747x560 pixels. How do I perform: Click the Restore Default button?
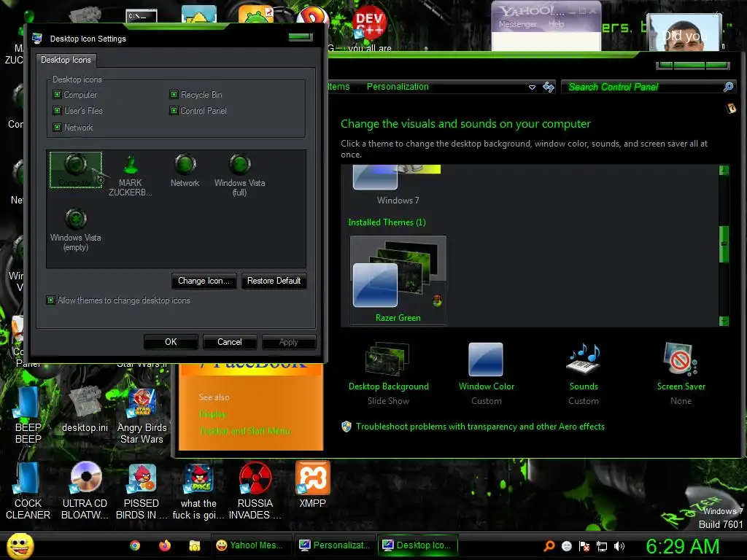coord(274,281)
